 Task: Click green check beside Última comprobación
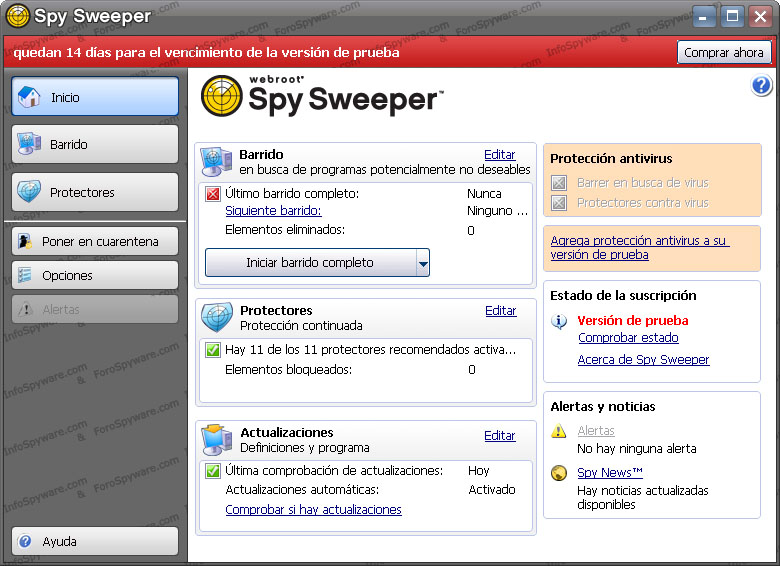pos(213,471)
